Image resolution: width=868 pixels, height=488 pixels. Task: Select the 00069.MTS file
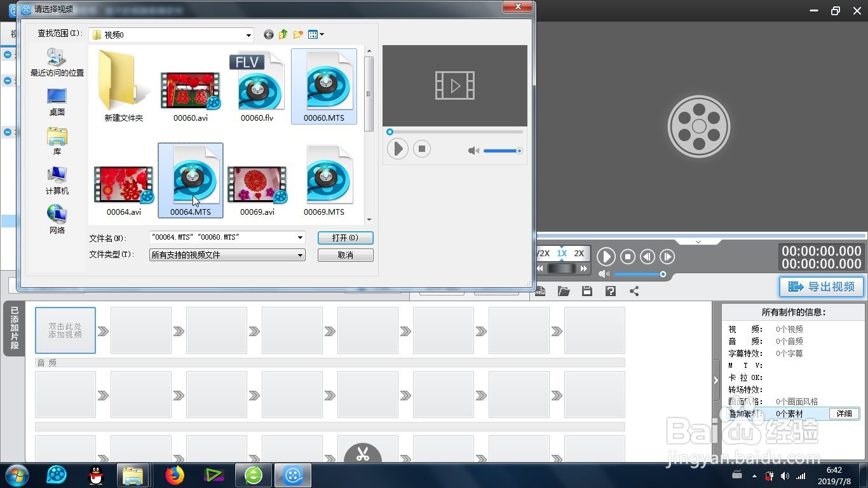324,180
